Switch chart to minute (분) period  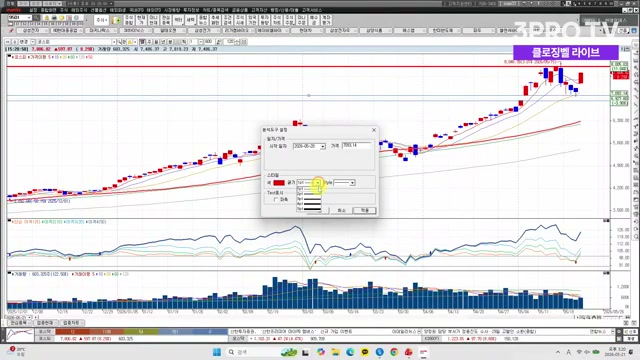pyautogui.click(x=170, y=42)
